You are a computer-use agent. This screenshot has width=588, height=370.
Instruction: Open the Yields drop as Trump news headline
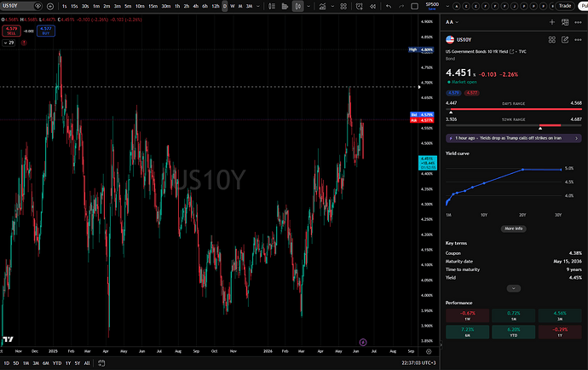(x=514, y=138)
